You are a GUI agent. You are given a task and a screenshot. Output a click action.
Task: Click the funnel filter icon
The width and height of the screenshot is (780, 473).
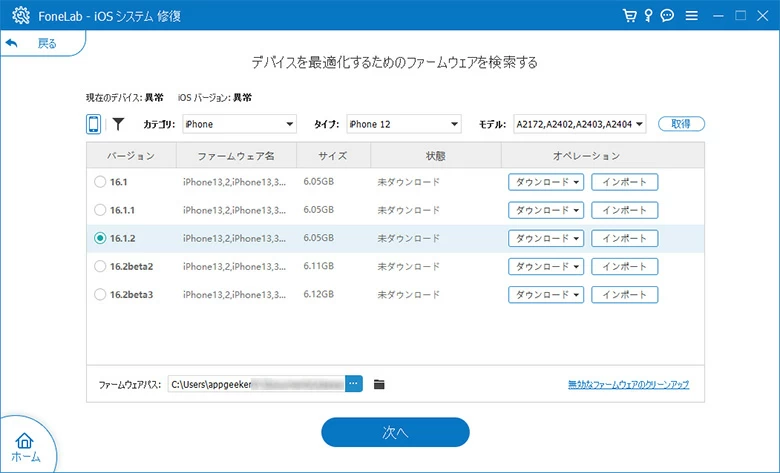pyautogui.click(x=118, y=124)
